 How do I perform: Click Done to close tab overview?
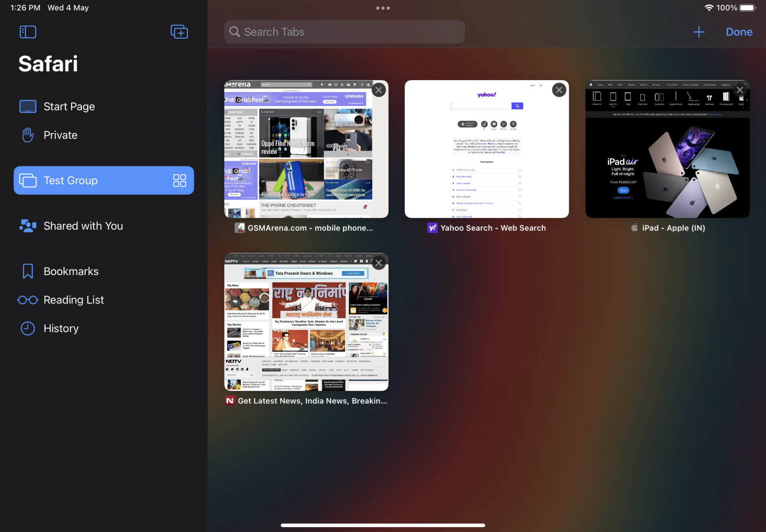740,32
